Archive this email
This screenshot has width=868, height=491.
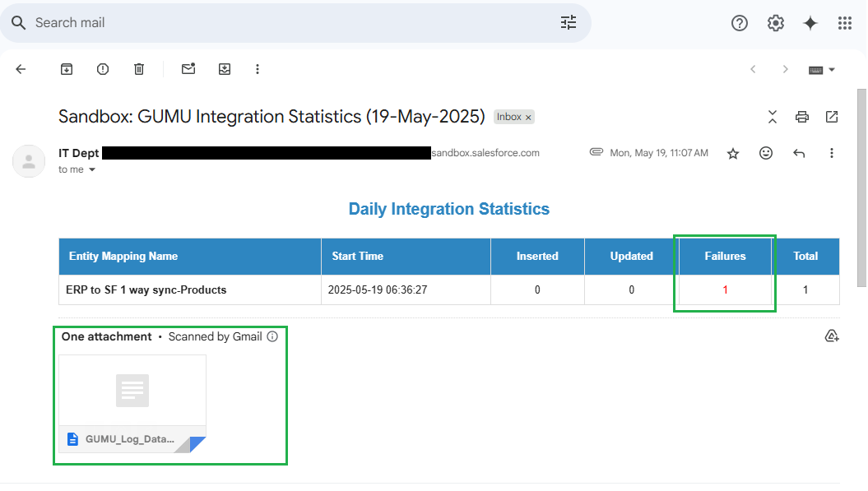[67, 69]
